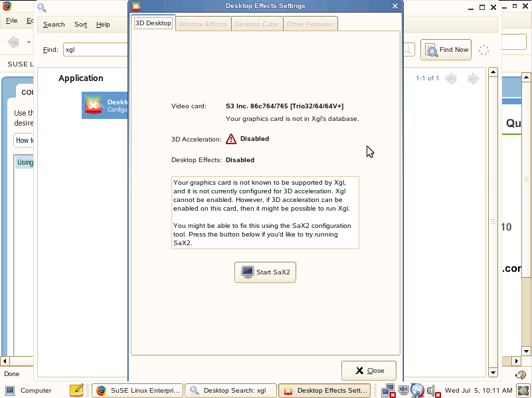The image size is (532, 398).
Task: Open the Computer main menu
Action: (28, 391)
